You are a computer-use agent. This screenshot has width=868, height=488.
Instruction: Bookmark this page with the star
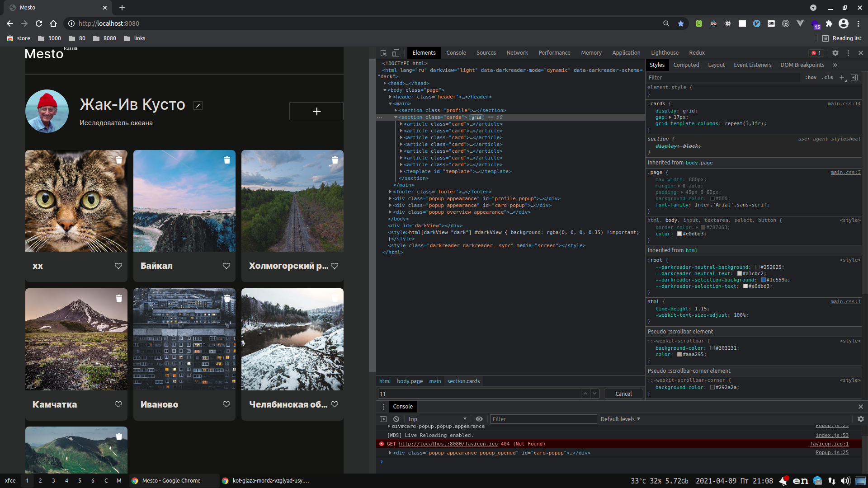click(681, 23)
